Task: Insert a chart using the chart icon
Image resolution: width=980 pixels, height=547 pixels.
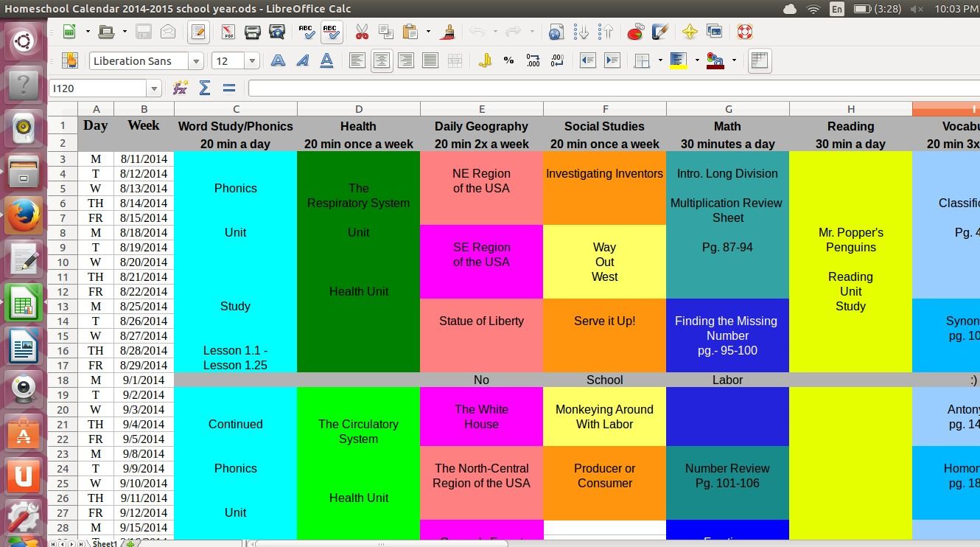Action: [x=634, y=32]
